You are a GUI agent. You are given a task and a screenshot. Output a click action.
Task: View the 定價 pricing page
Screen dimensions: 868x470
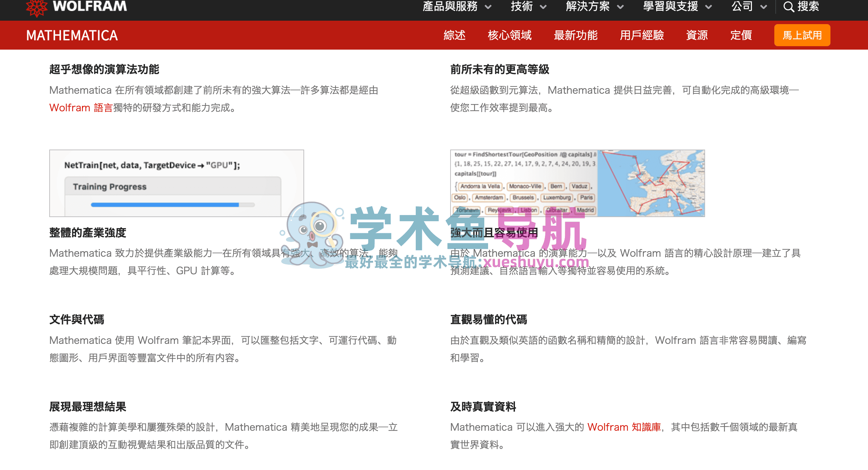[741, 35]
